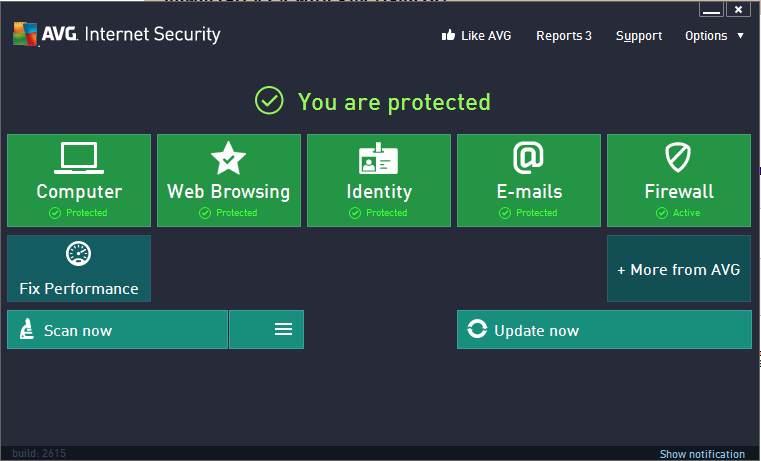Viewport: 761px width, 461px height.
Task: Click the Fix Performance gauge icon
Action: pos(79,254)
